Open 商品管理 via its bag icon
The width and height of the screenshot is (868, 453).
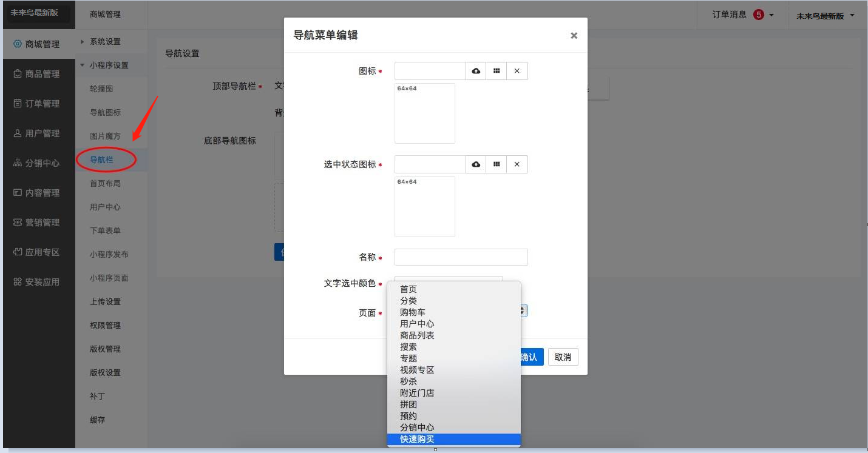coord(18,74)
